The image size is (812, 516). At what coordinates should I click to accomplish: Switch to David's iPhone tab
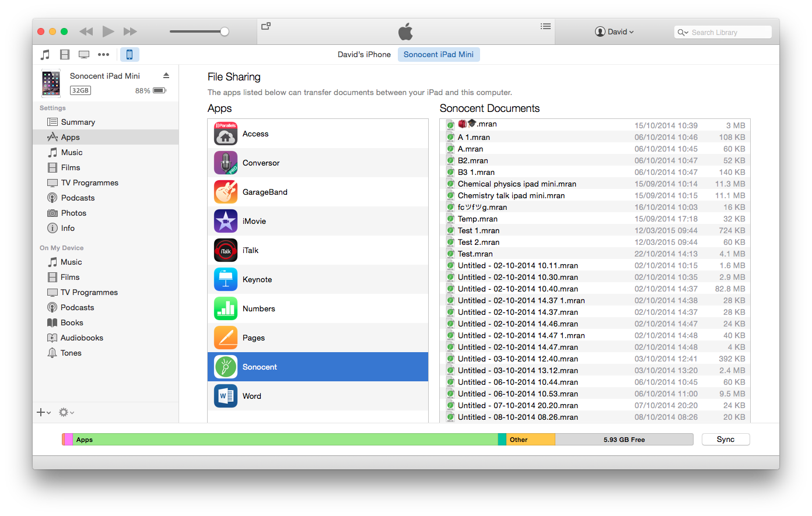364,54
